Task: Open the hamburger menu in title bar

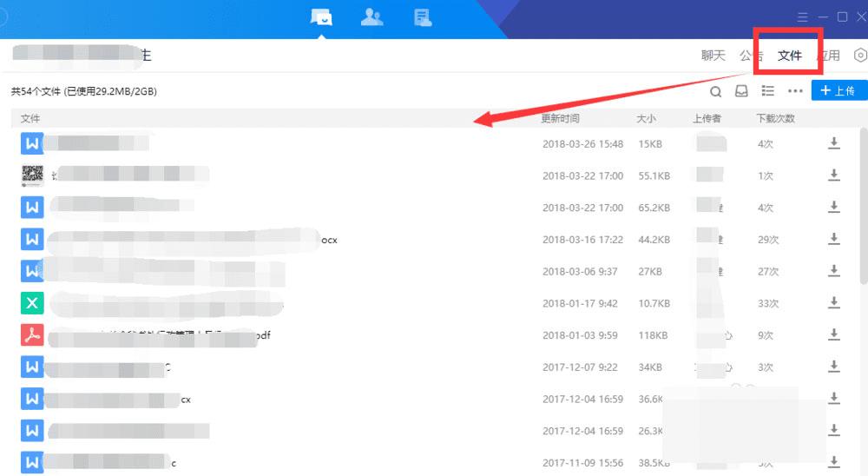Action: [x=802, y=17]
